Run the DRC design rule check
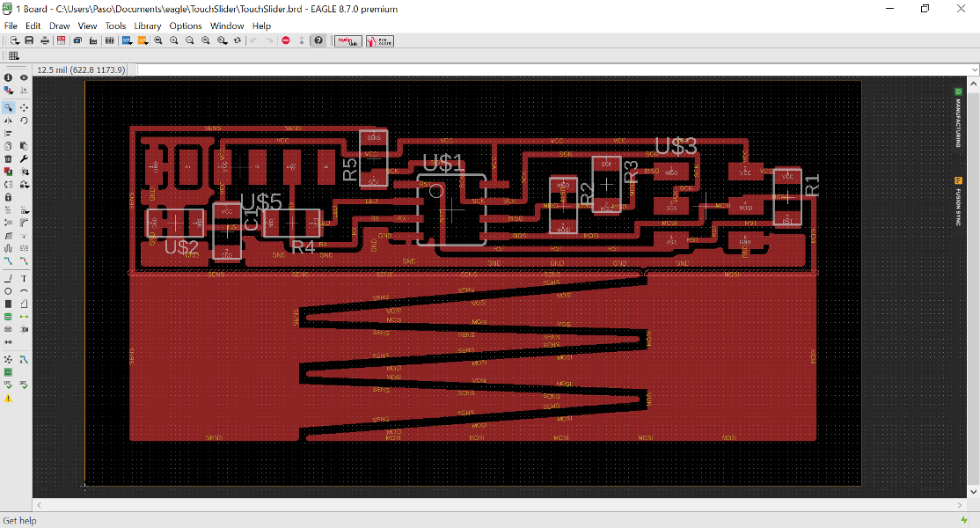The image size is (980, 528). click(24, 385)
